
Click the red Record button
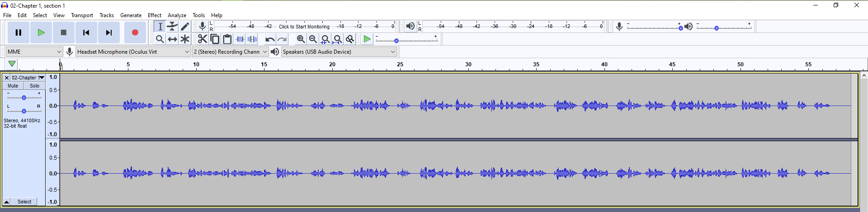pyautogui.click(x=135, y=32)
